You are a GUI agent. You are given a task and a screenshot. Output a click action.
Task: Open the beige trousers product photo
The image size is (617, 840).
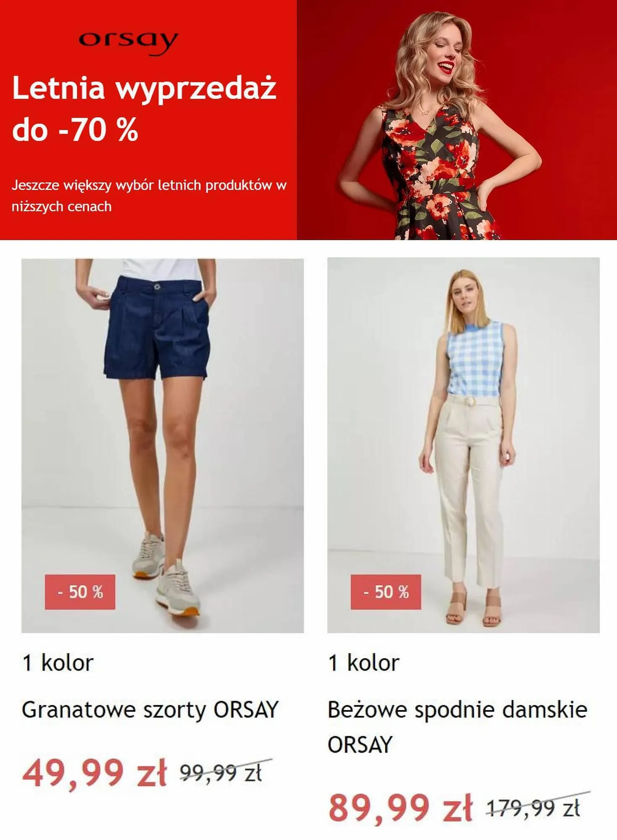463,445
